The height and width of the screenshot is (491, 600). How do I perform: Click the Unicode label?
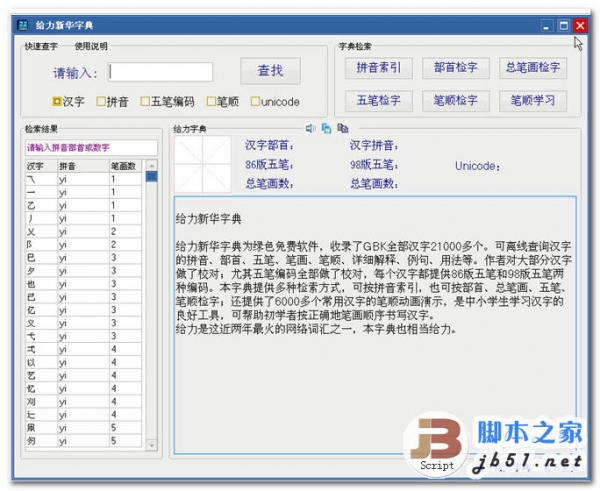478,166
